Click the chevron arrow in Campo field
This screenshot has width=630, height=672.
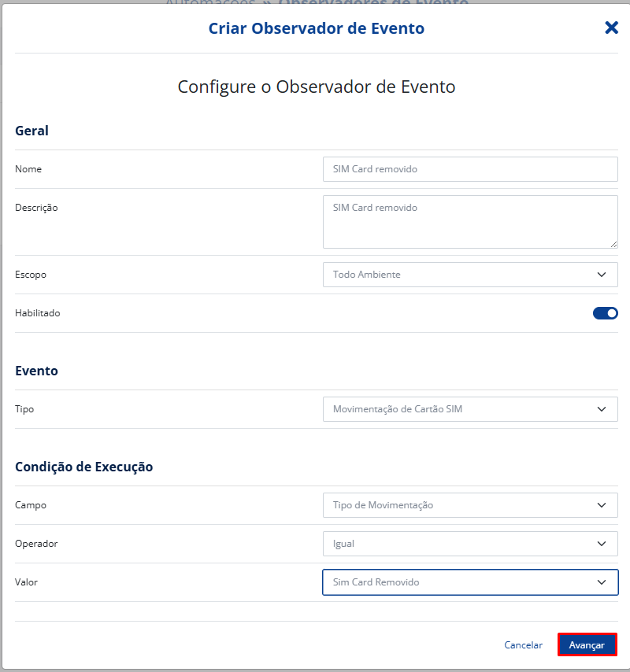[602, 505]
